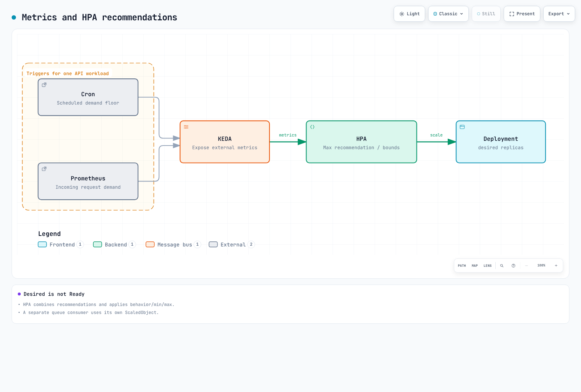581x392 pixels.
Task: Click the Present button label
Action: [x=525, y=14]
